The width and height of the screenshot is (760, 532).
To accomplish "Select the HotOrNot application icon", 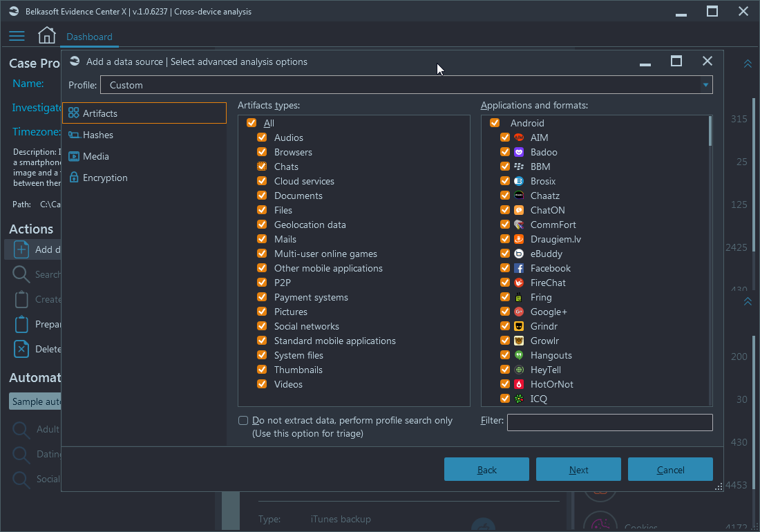I will coord(519,384).
